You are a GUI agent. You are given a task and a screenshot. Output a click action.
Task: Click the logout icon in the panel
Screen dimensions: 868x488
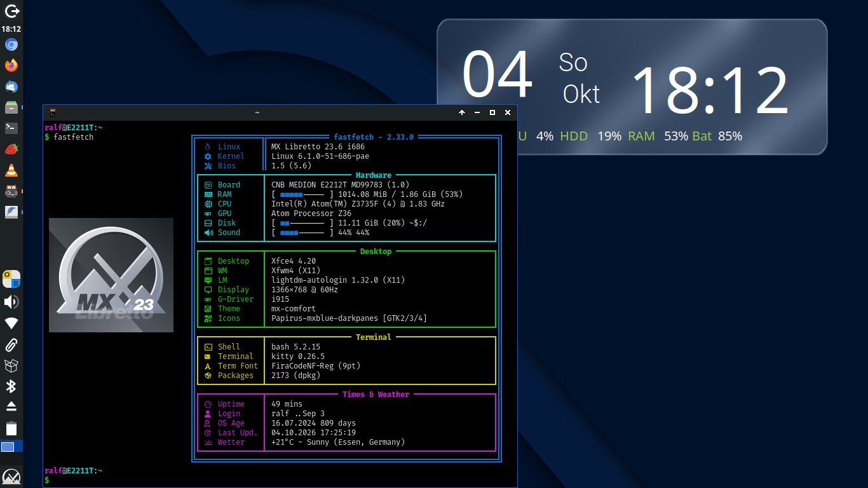pos(11,10)
